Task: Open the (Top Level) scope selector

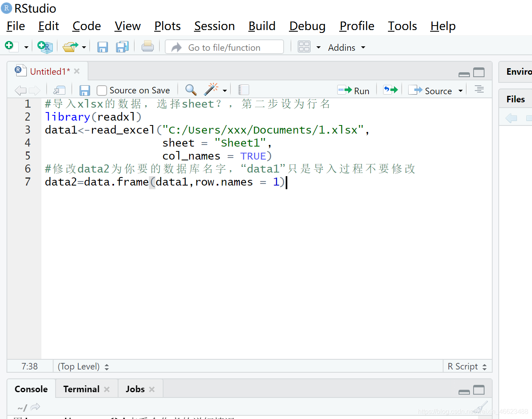Action: coord(84,367)
